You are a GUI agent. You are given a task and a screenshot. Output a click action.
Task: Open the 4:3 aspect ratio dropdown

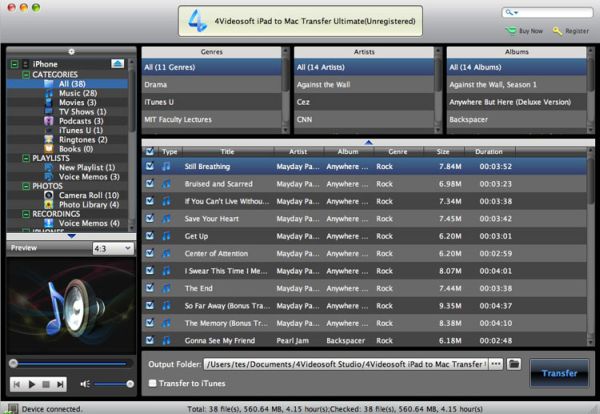pyautogui.click(x=113, y=248)
